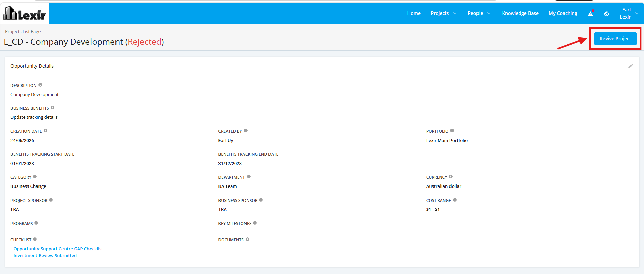This screenshot has width=644, height=274.
Task: Click the Revive Project button
Action: 615,39
